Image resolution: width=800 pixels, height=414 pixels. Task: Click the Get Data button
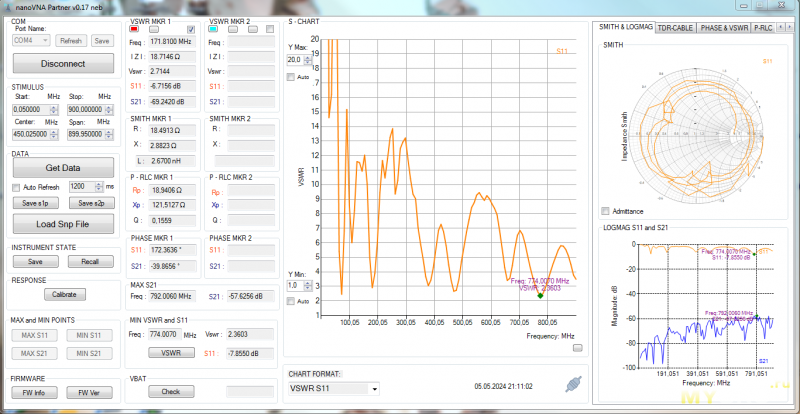(63, 168)
